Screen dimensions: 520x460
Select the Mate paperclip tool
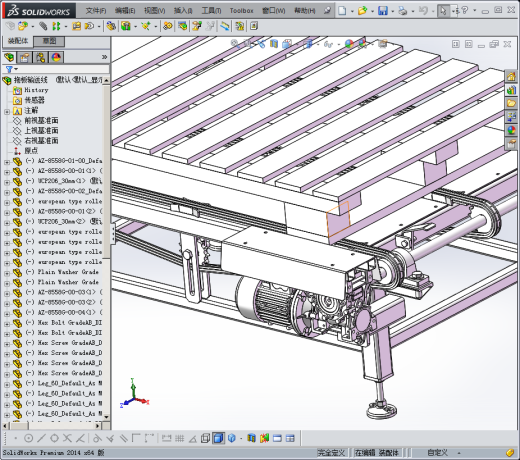pyautogui.click(x=43, y=26)
